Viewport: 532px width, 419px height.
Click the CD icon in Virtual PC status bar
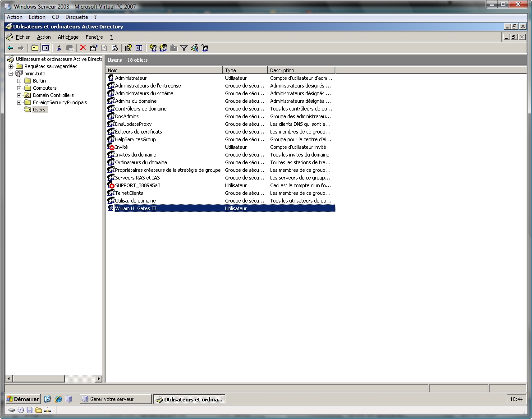pos(21,410)
